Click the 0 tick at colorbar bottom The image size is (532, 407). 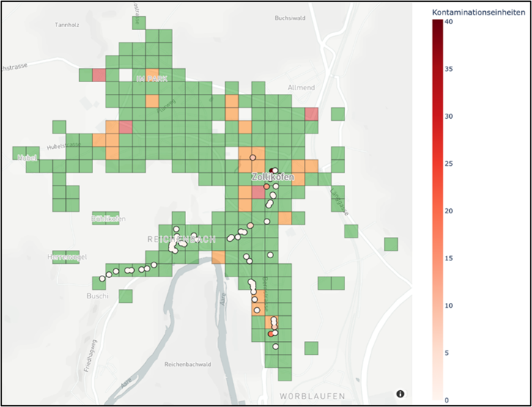[x=448, y=400]
